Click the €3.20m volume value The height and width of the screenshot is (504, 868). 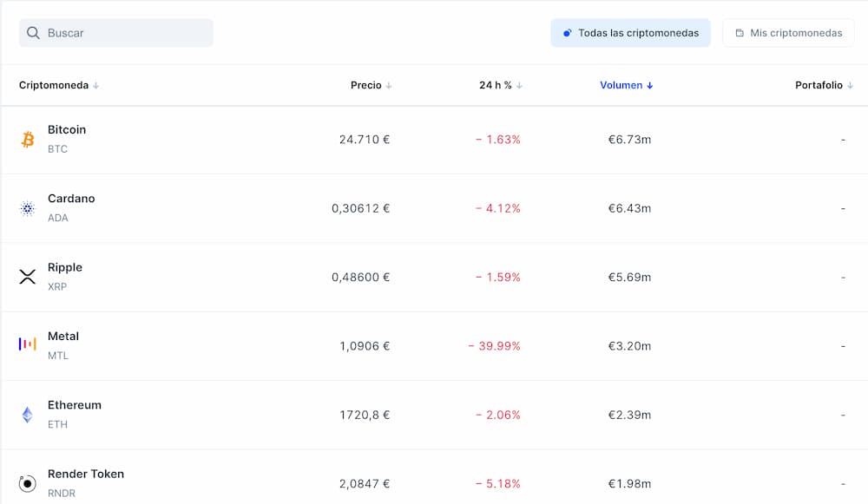pyautogui.click(x=629, y=346)
